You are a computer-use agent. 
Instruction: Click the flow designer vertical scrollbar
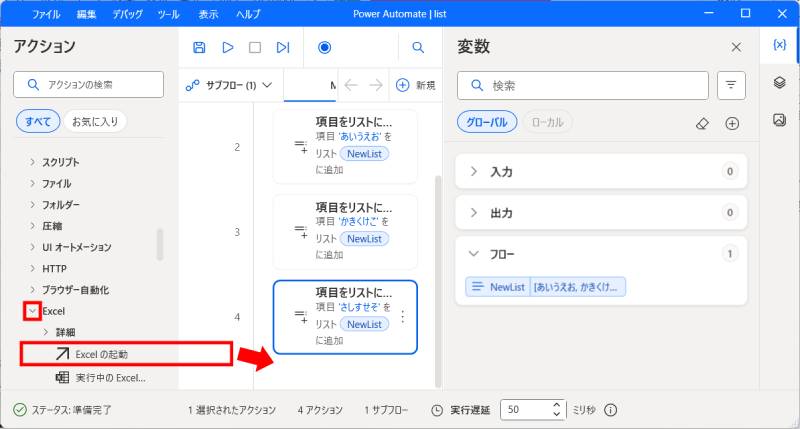click(438, 281)
